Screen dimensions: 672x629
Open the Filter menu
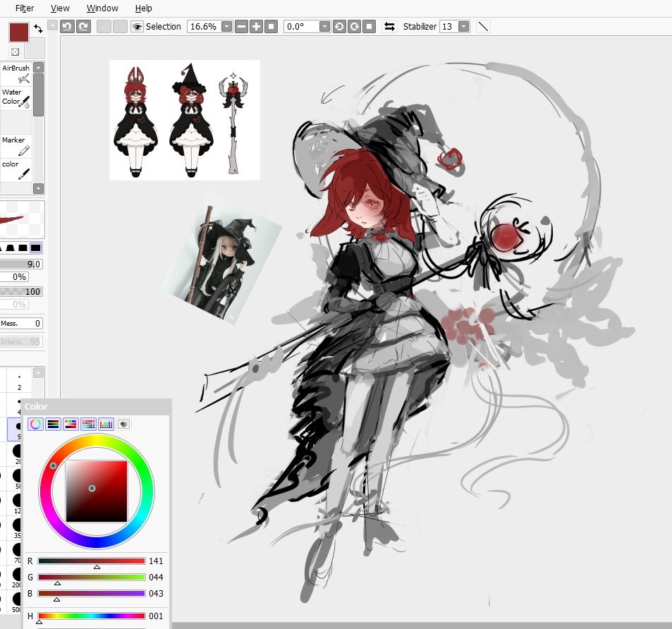[25, 8]
